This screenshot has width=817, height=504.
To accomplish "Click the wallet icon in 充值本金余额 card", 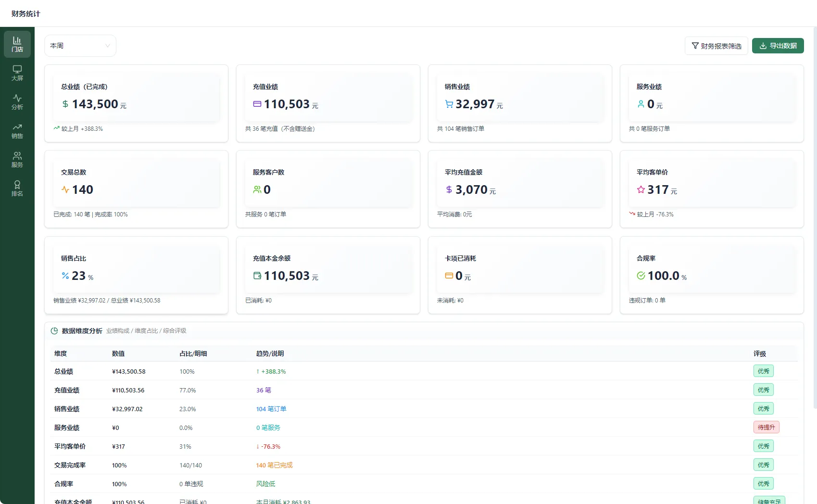I will tap(257, 276).
